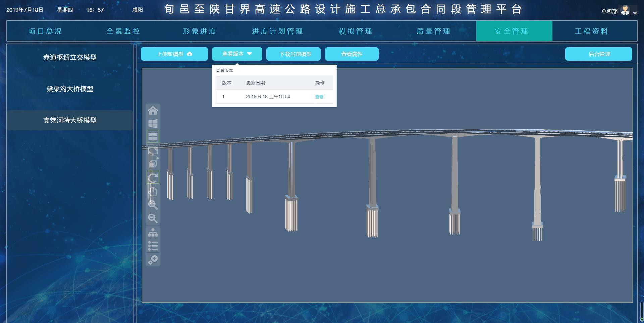The height and width of the screenshot is (323, 644).
Task: Activate the pan hand tool
Action: click(153, 192)
